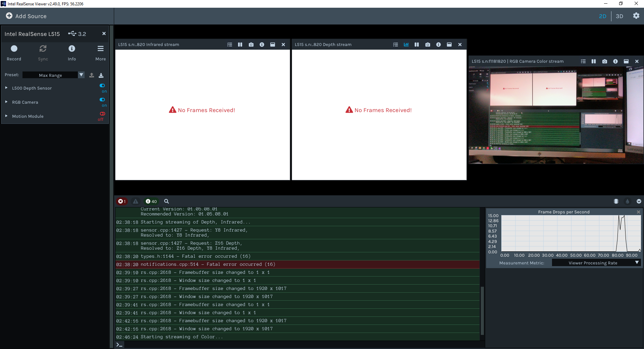Viewport: 644px width, 349px height.
Task: Click the Add Source button
Action: point(26,16)
